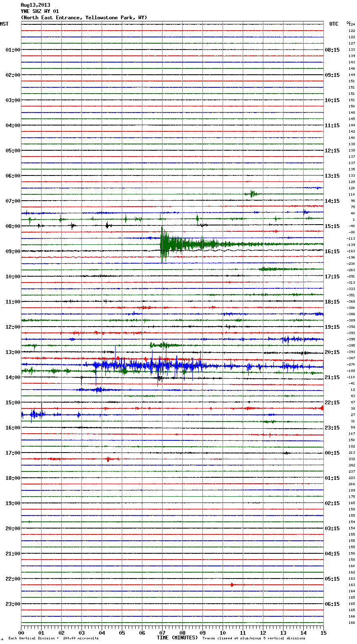Click the "TIME (MINUTES)" axis title
The width and height of the screenshot is (357, 644).
(x=177, y=638)
